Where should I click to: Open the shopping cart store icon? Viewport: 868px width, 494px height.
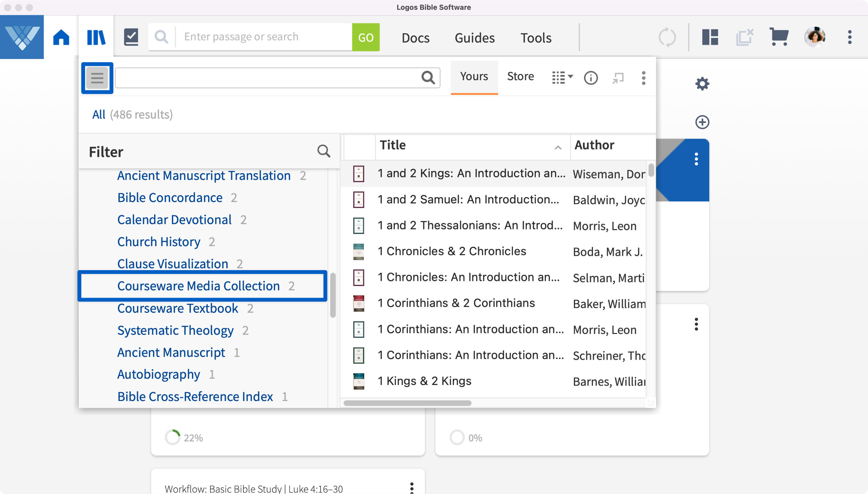[x=779, y=37]
